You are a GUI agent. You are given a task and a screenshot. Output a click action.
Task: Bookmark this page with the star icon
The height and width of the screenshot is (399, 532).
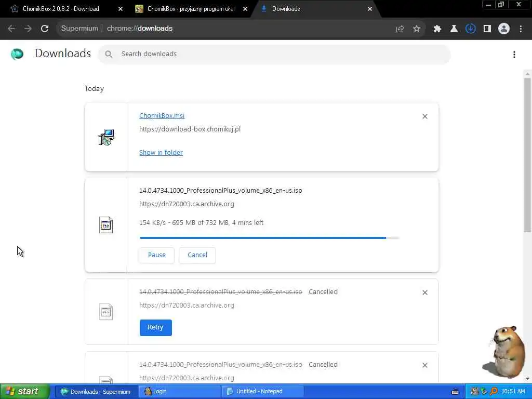(417, 29)
